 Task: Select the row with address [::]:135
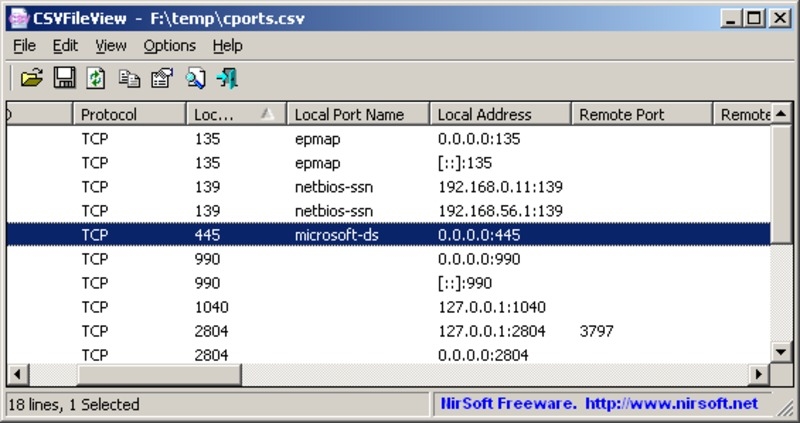(x=389, y=163)
